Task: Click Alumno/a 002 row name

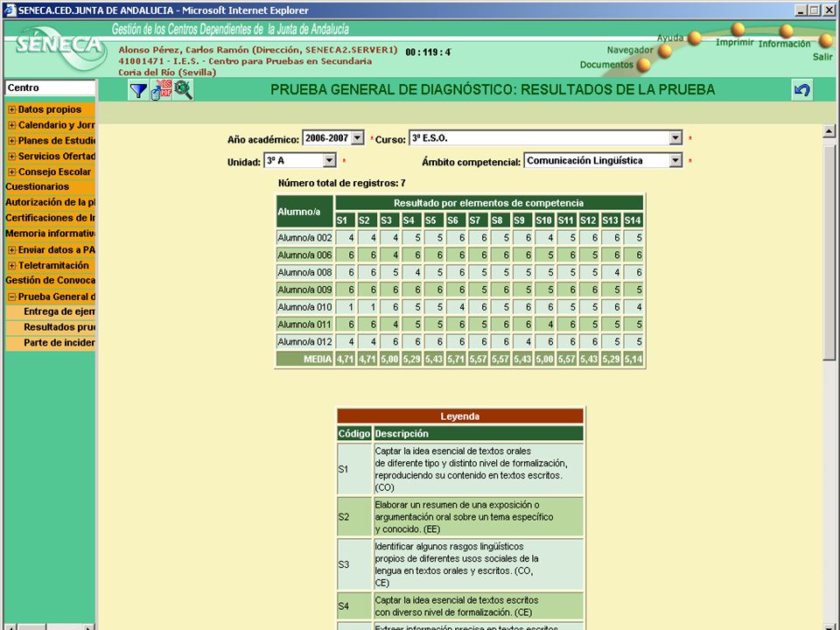Action: [x=304, y=238]
